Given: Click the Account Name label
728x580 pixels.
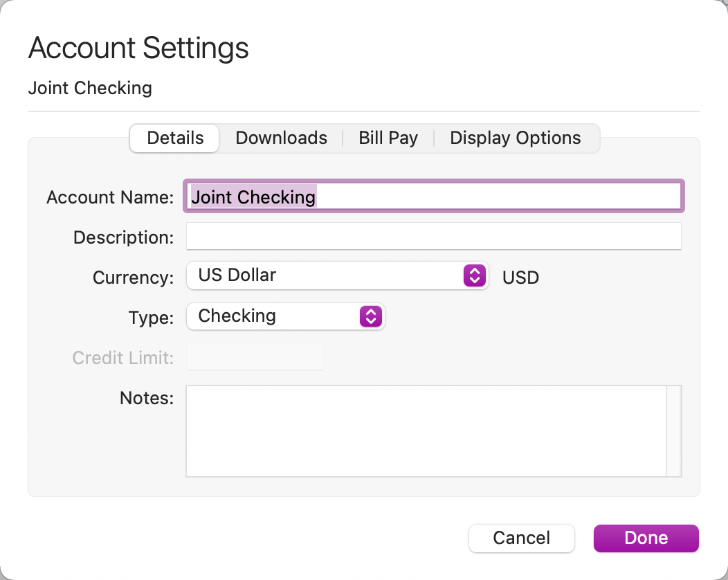Looking at the screenshot, I should click(x=109, y=197).
